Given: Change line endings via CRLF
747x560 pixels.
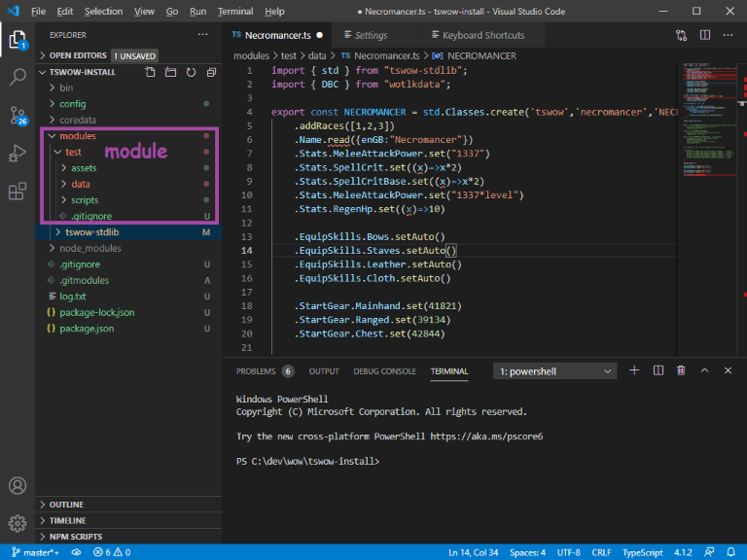Looking at the screenshot, I should tap(601, 552).
